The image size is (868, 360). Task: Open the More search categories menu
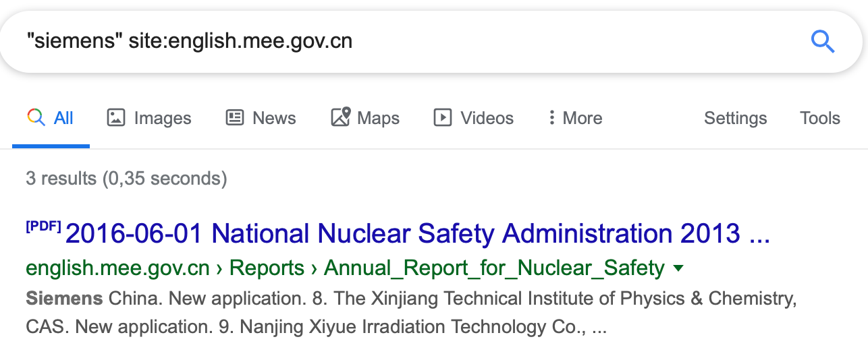tap(574, 118)
